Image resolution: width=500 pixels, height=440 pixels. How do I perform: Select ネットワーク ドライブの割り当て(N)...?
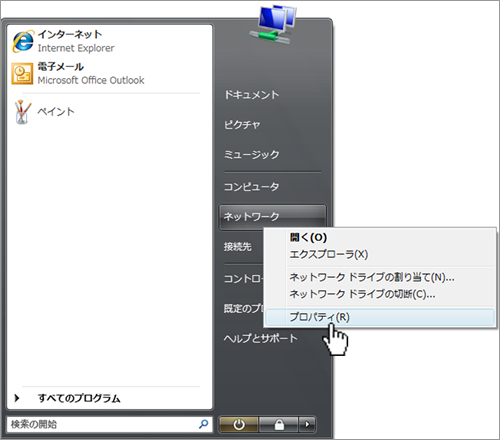click(x=372, y=277)
